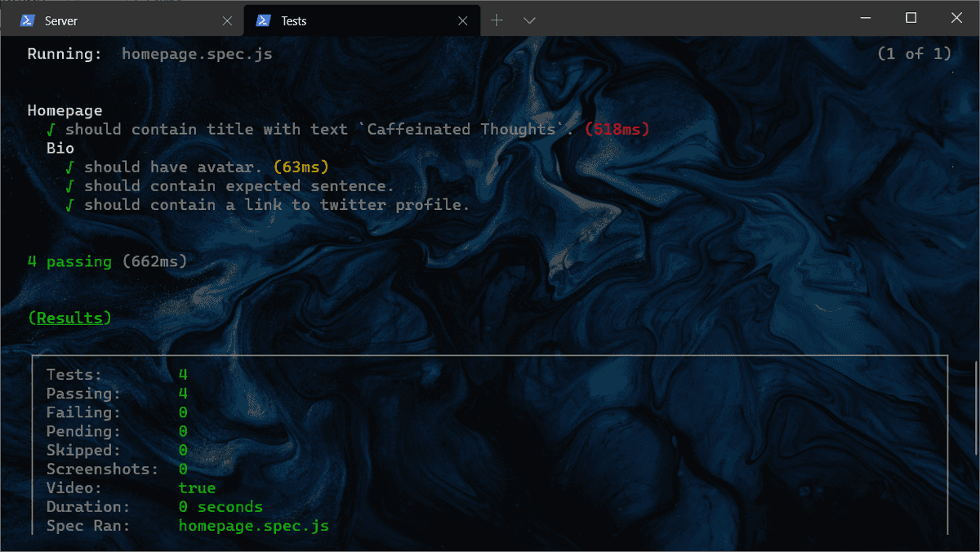Image resolution: width=980 pixels, height=552 pixels.
Task: Close the Server tab
Action: coord(227,20)
